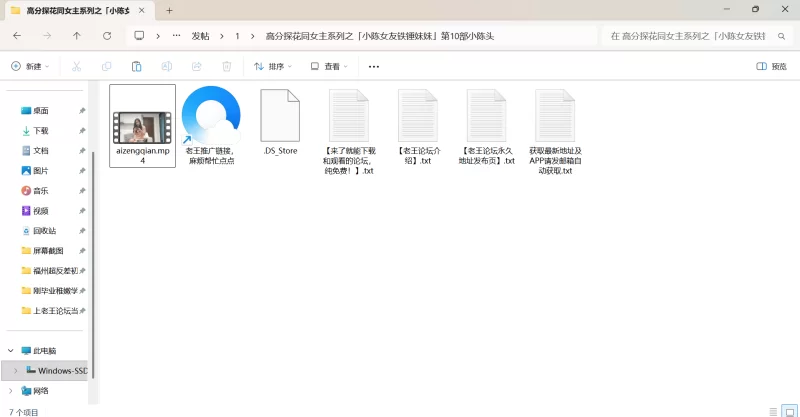The width and height of the screenshot is (800, 417).
Task: Open the 查看 view menu
Action: [329, 66]
